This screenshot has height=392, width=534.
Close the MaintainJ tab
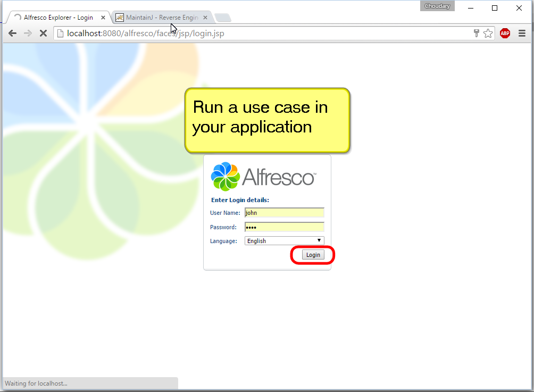(205, 18)
